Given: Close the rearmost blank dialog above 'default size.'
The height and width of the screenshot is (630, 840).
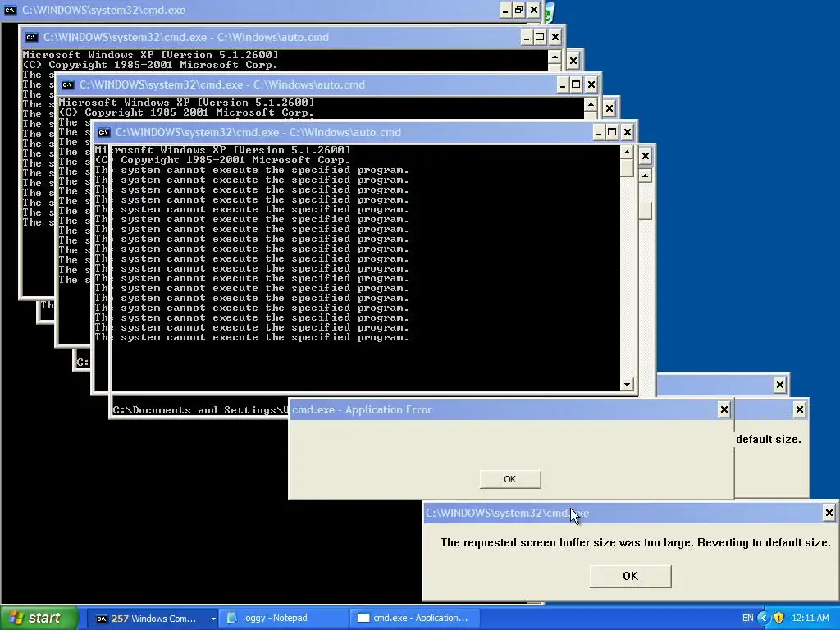Looking at the screenshot, I should pos(779,384).
